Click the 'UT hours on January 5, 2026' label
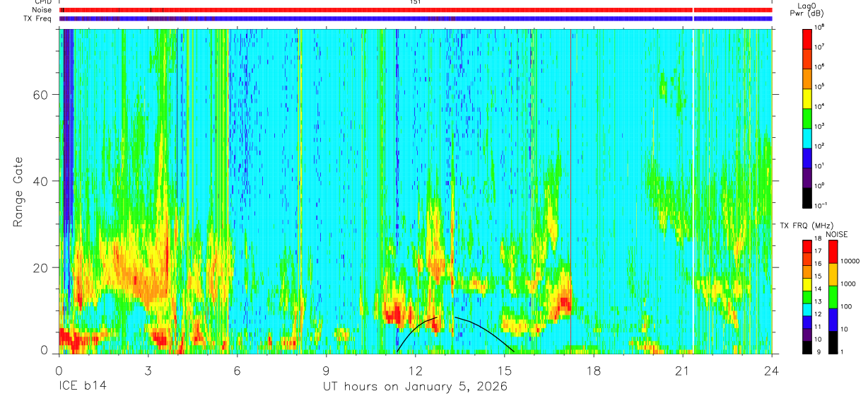868x401 pixels. click(x=415, y=387)
